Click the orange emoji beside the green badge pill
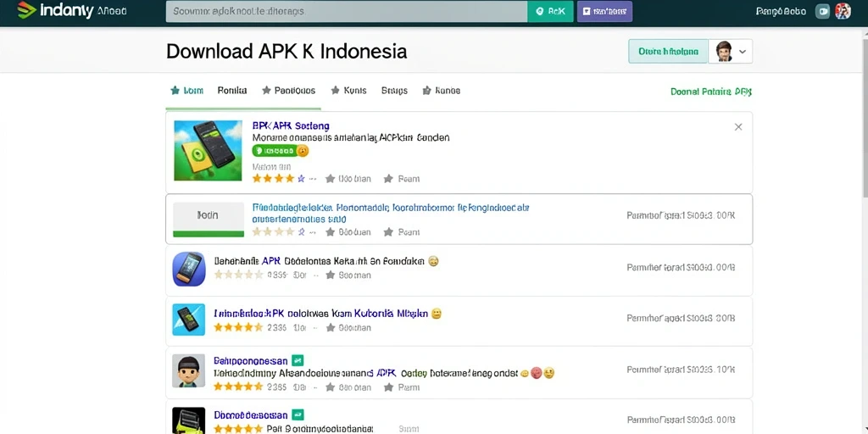The width and height of the screenshot is (868, 434). point(303,151)
